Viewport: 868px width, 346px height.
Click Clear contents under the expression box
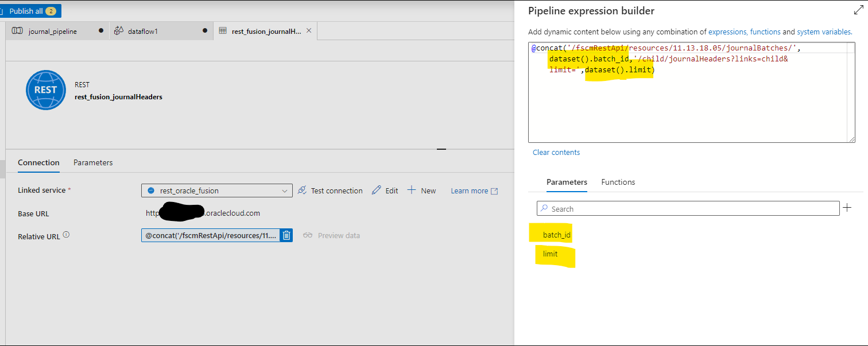556,152
